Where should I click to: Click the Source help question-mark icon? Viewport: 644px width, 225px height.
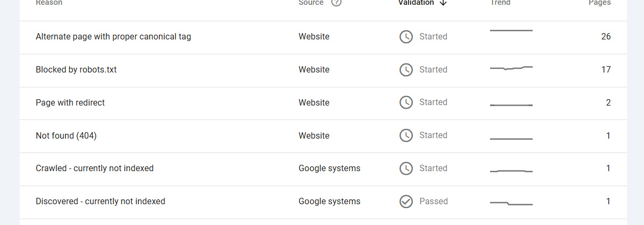click(336, 3)
